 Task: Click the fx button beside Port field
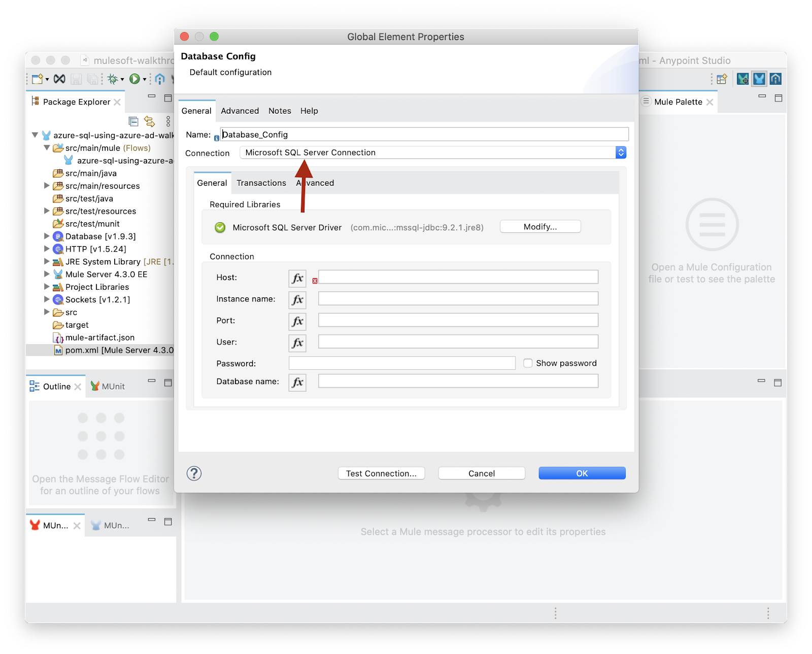[297, 321]
